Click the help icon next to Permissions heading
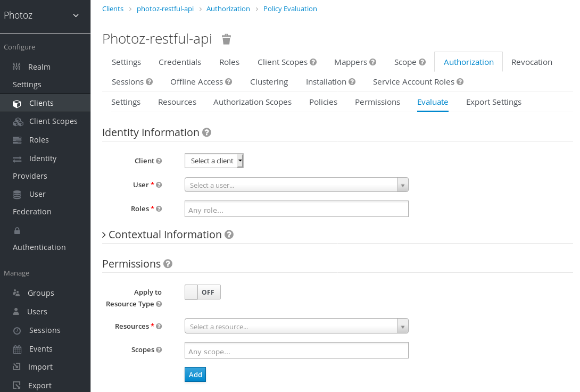This screenshot has height=392, width=580. 168,264
